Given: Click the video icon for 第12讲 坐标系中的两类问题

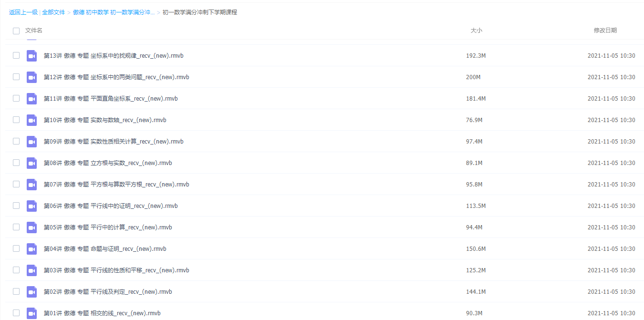Looking at the screenshot, I should [31, 77].
